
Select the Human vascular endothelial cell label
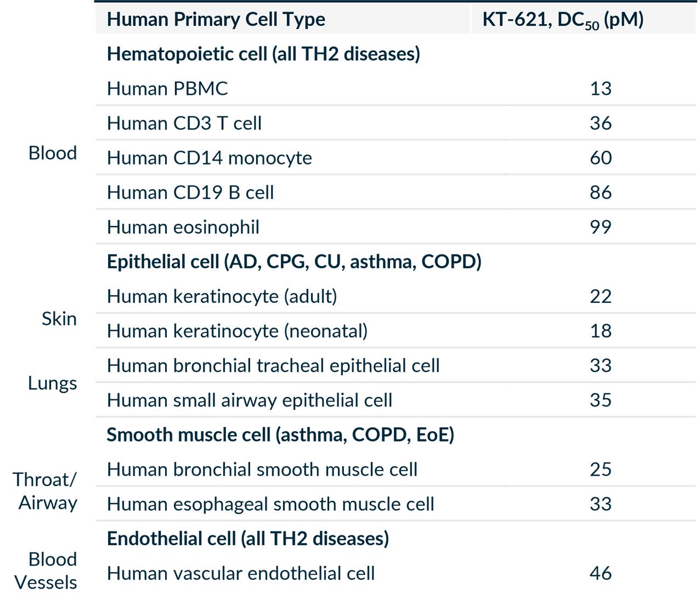(241, 573)
